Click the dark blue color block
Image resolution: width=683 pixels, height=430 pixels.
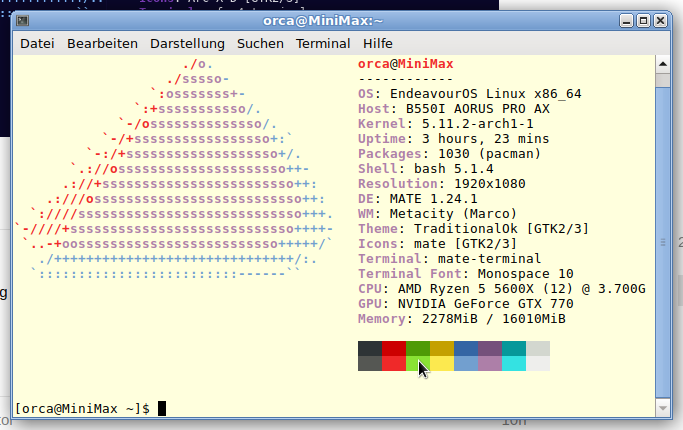466,349
